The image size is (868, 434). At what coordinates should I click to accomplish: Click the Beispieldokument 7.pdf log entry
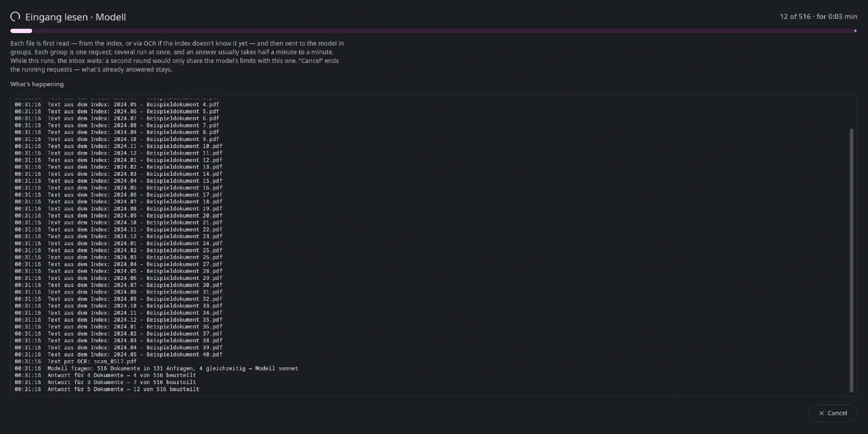coord(117,125)
